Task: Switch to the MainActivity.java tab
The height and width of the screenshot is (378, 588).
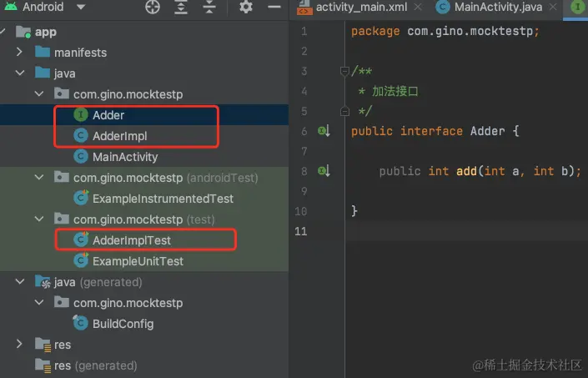Action: [x=499, y=7]
